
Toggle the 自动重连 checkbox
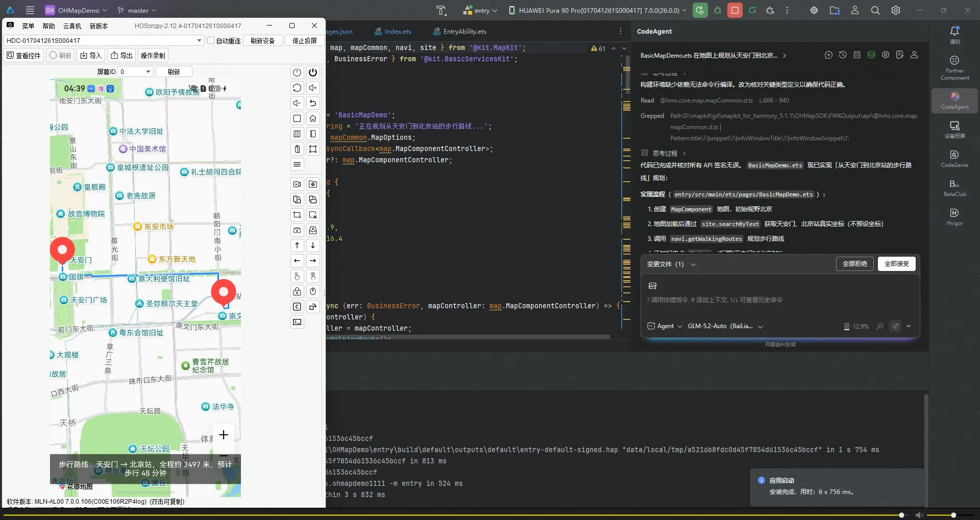tap(211, 41)
